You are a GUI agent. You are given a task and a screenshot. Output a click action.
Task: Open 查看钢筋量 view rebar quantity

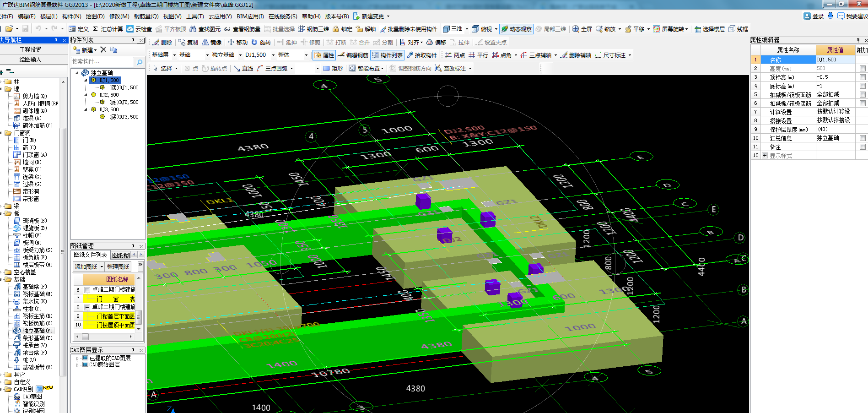tap(242, 29)
